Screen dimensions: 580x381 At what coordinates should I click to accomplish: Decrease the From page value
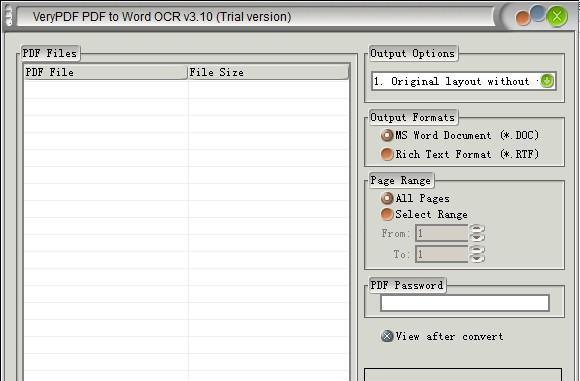[477, 237]
